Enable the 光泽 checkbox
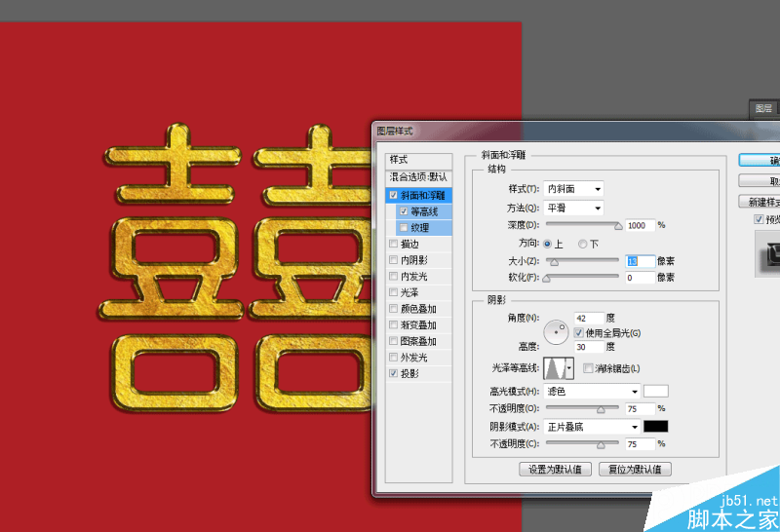 pos(394,292)
